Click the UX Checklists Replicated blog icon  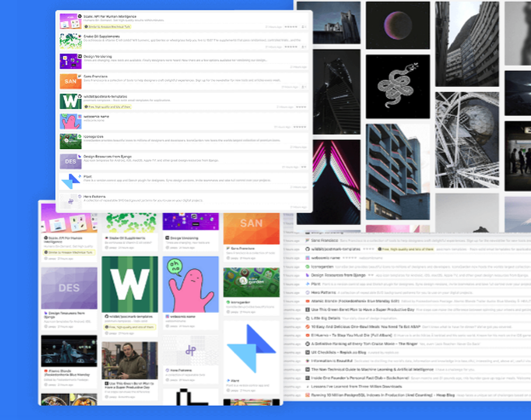307,352
